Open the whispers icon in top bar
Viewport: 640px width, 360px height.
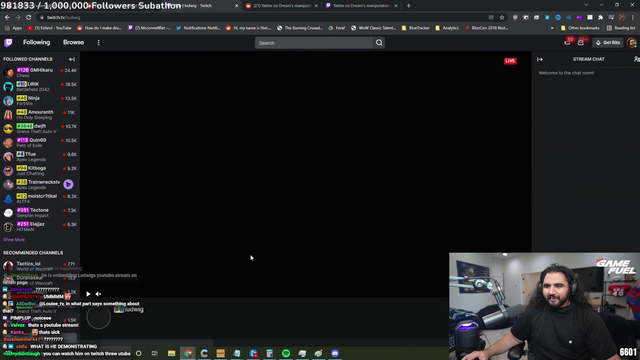tap(581, 42)
